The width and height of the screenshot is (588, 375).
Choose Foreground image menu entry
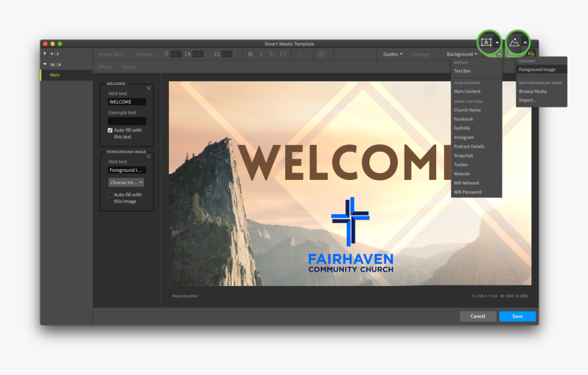[x=542, y=69]
